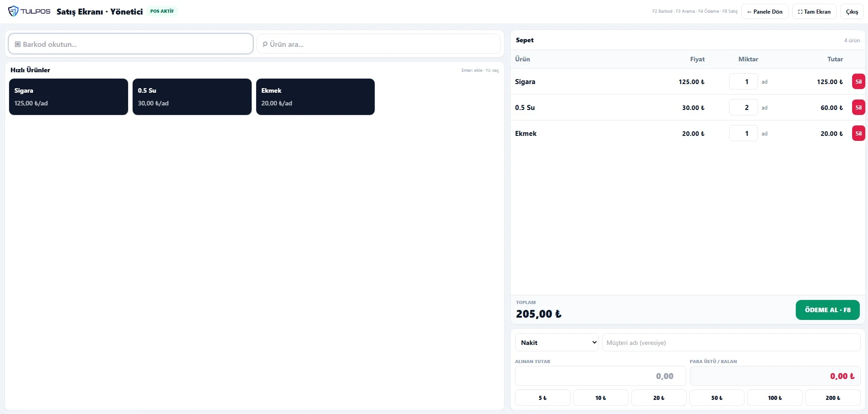Select 100 ₺ quick cash button
Screen dimensions: 868x414
pos(775,398)
